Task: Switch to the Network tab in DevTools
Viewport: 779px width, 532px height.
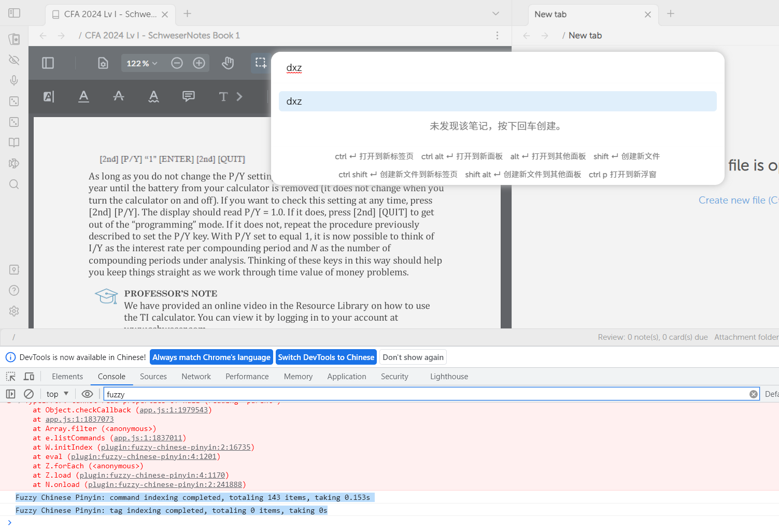Action: (196, 376)
